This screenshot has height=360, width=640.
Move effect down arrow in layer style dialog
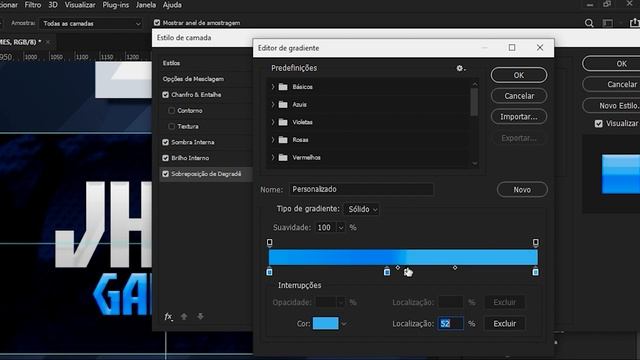[x=200, y=316]
